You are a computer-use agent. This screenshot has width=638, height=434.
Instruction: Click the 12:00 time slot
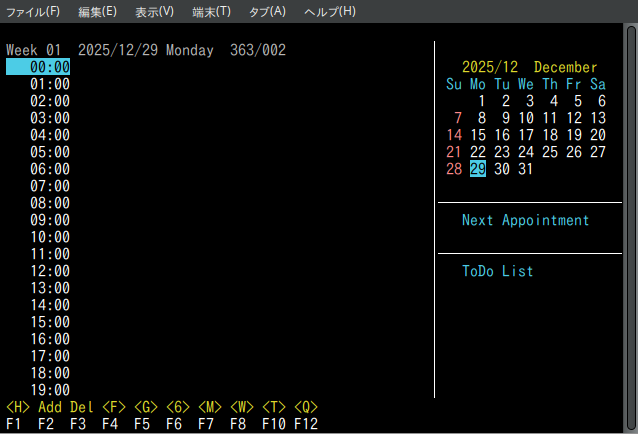(x=49, y=271)
